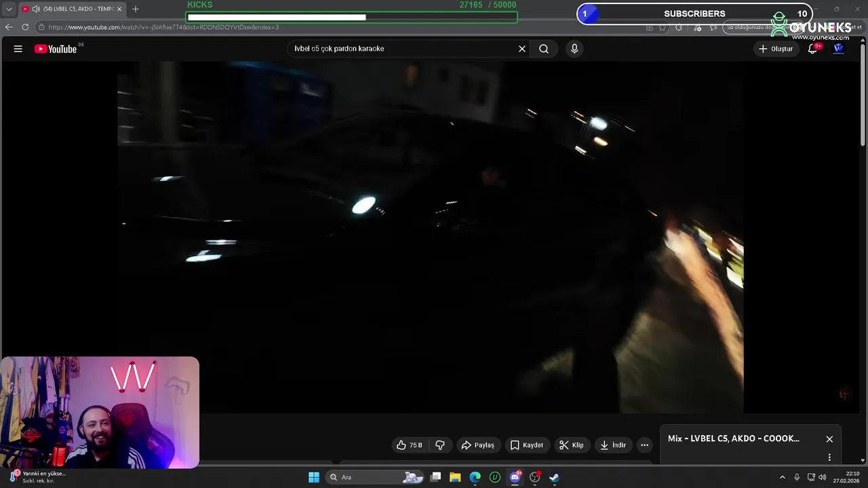Image resolution: width=868 pixels, height=488 pixels.
Task: Open the YouTube account avatar menu
Action: (x=839, y=49)
